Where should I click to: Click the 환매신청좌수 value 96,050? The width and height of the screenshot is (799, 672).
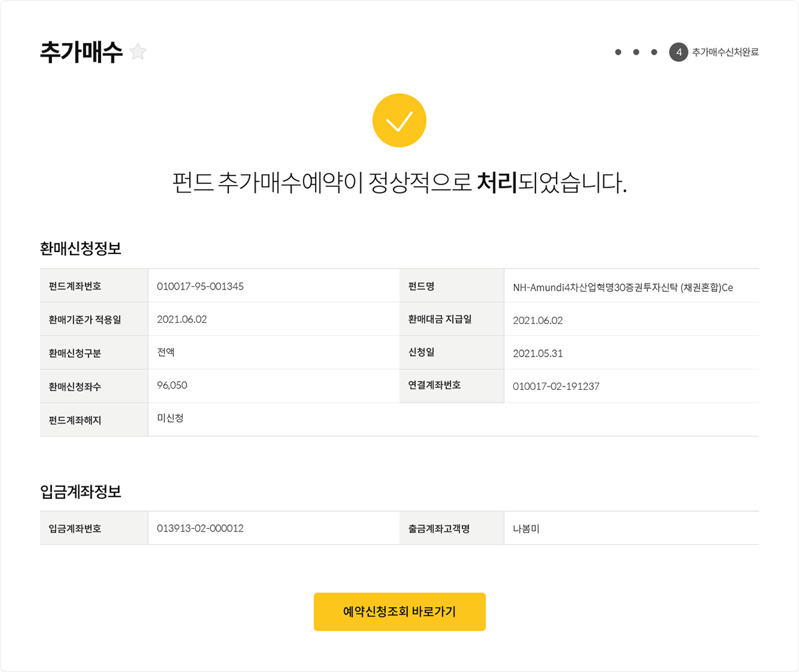coord(172,385)
